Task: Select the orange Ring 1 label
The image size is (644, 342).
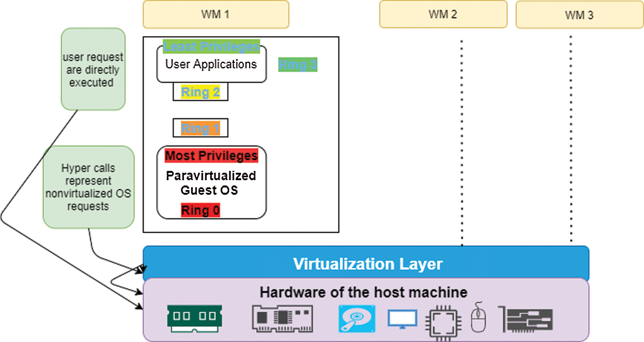Action: (x=200, y=128)
